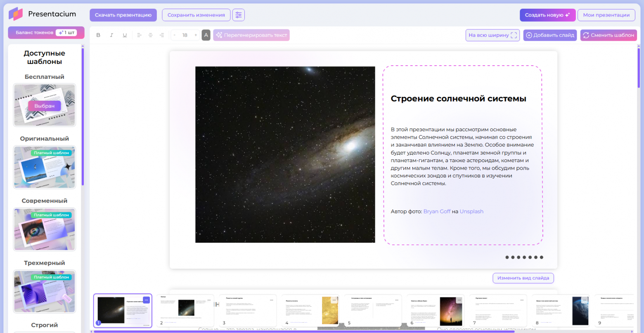644x333 pixels.
Task: Open the Unsplash link in photo credit
Action: click(471, 211)
